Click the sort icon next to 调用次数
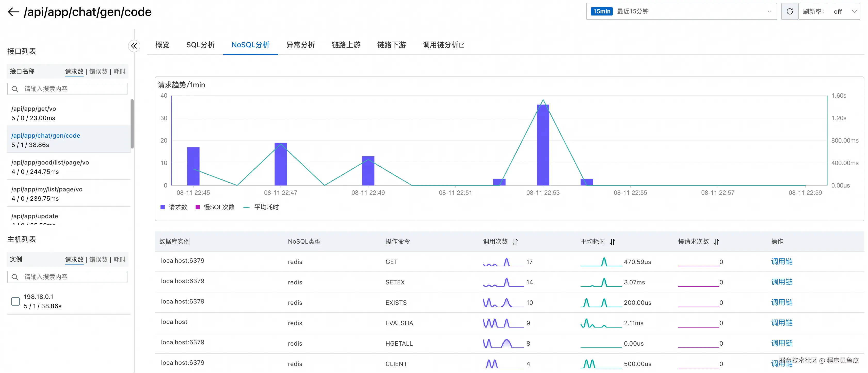The height and width of the screenshot is (373, 868). point(515,242)
